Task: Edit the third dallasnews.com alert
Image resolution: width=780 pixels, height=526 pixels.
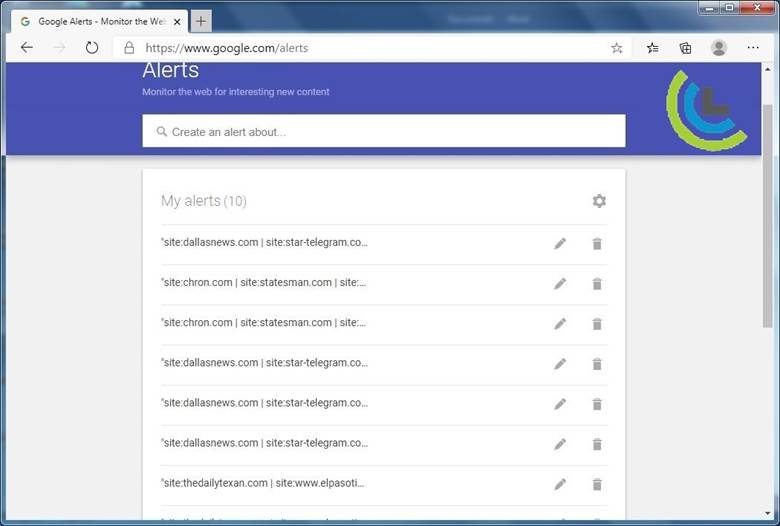Action: click(x=560, y=404)
